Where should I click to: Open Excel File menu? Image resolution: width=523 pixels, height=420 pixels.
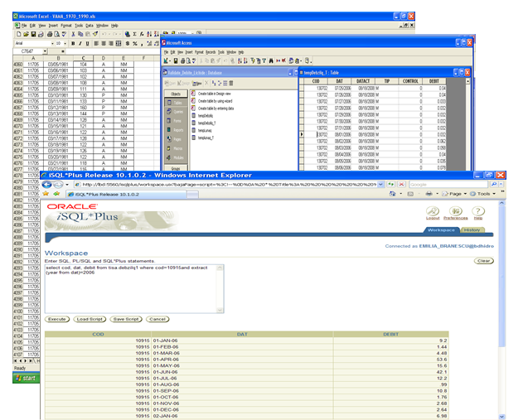[24, 26]
